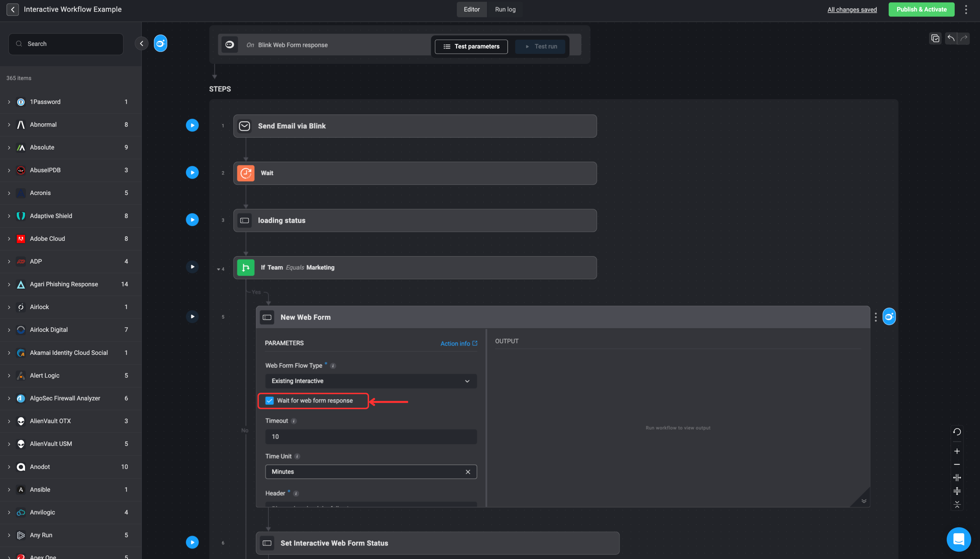
Task: Click the info icon next to Header
Action: click(296, 494)
